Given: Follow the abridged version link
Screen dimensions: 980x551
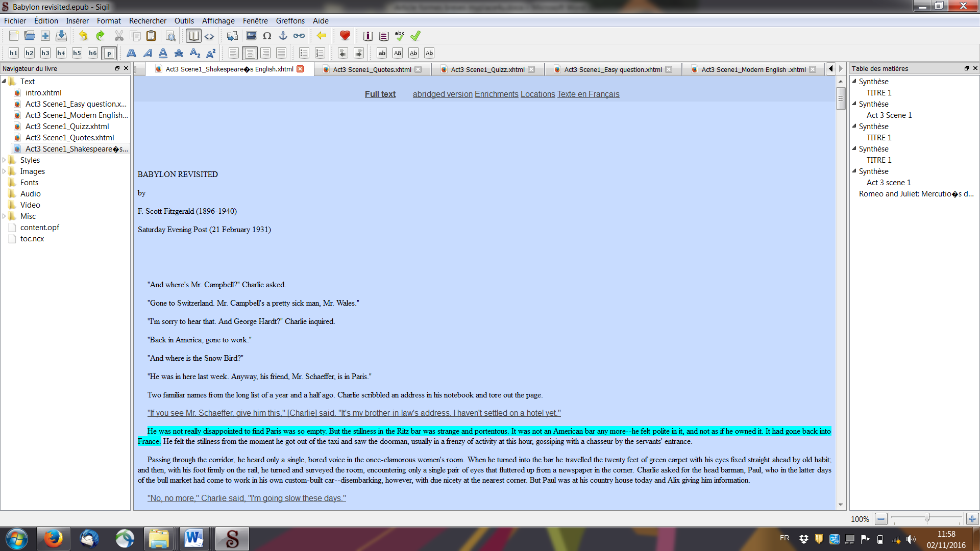Looking at the screenshot, I should tap(443, 94).
